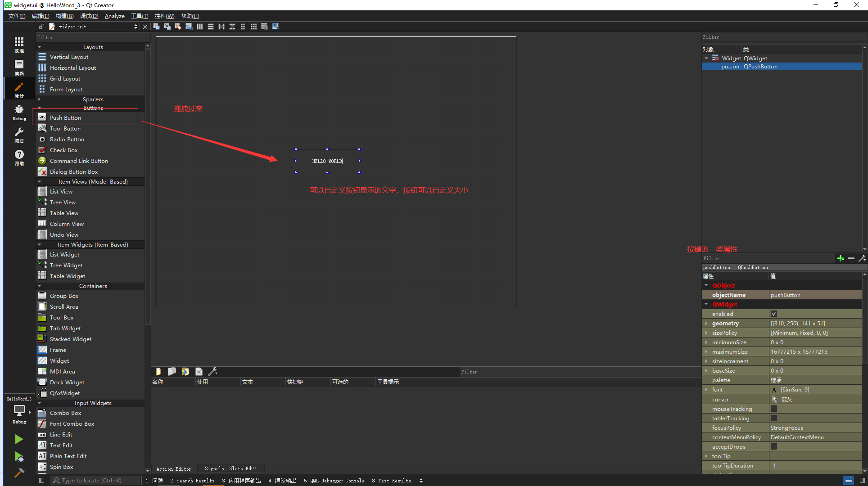Toggle the acceptDrops checkbox
This screenshot has width=868, height=486.
(774, 447)
